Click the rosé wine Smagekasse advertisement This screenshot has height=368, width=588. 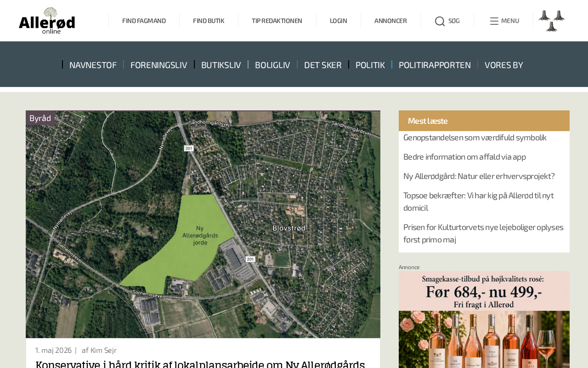(484, 320)
